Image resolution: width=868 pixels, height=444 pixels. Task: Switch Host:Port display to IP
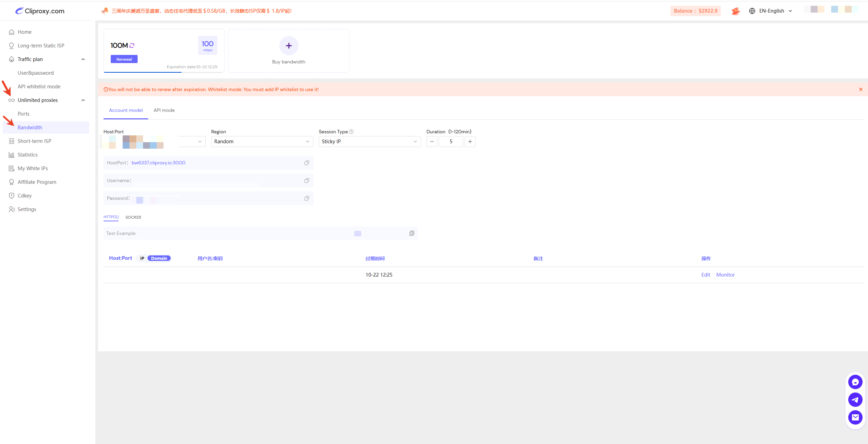click(x=142, y=258)
